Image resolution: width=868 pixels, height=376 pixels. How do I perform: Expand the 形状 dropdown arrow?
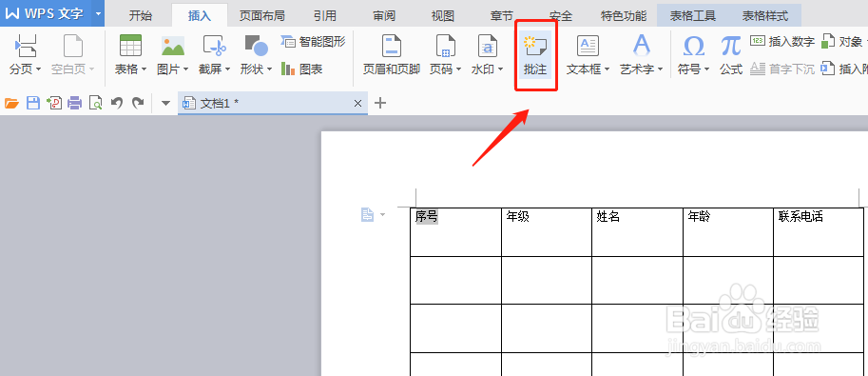270,69
